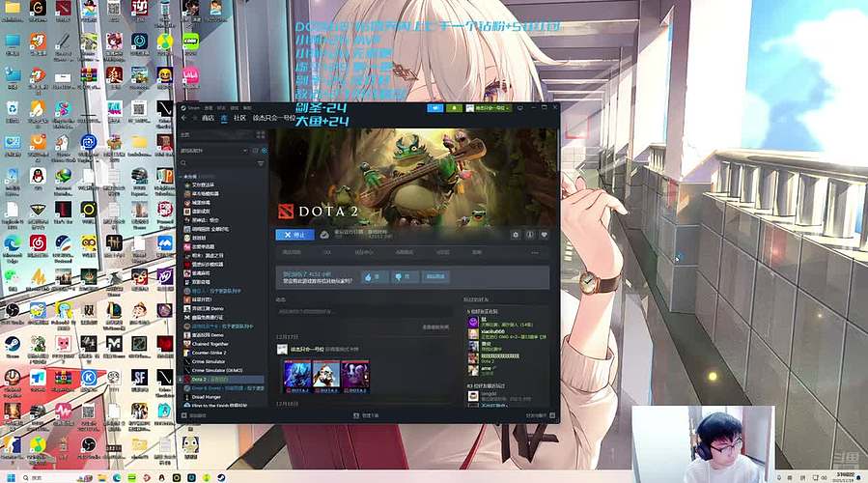Screen dimensions: 868x483
Task: Select Counter-Strike 2 in the library list
Action: pos(209,353)
